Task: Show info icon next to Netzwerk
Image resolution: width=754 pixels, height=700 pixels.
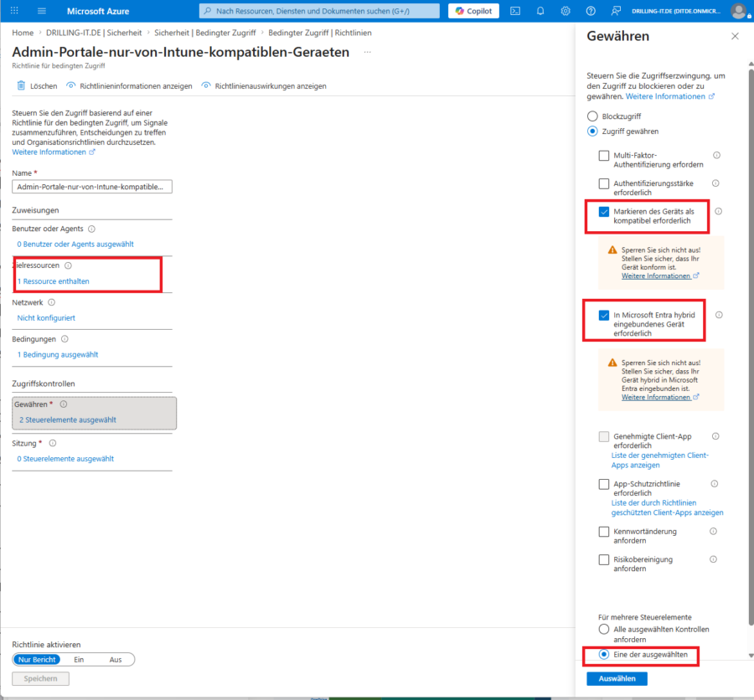Action: point(51,302)
